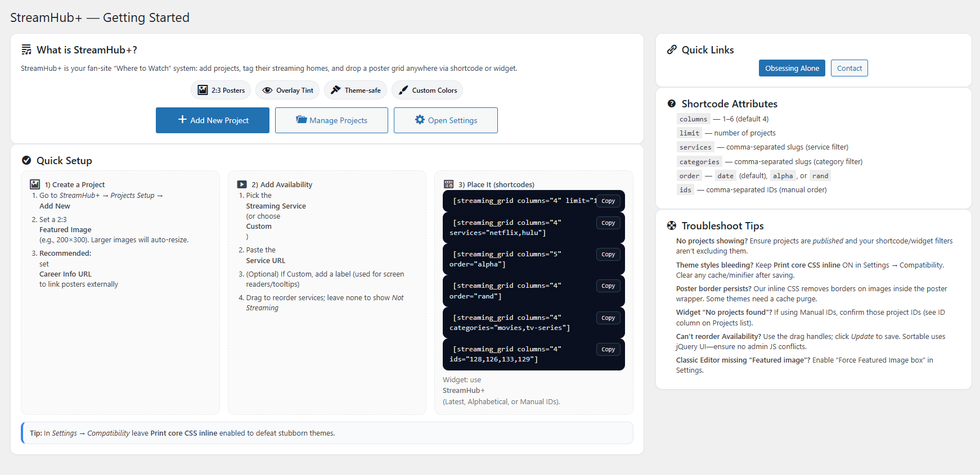Open the Contact quick link
This screenshot has width=980, height=475.
pos(849,68)
